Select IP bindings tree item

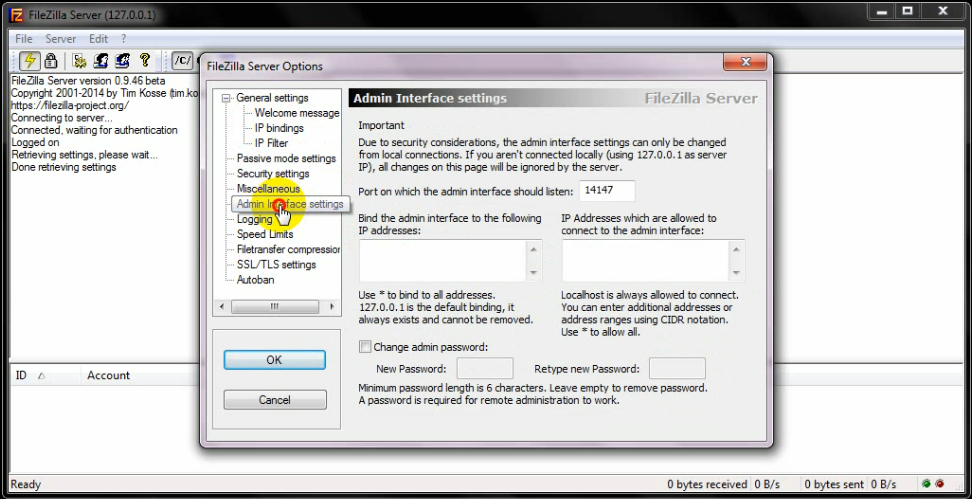pos(279,128)
